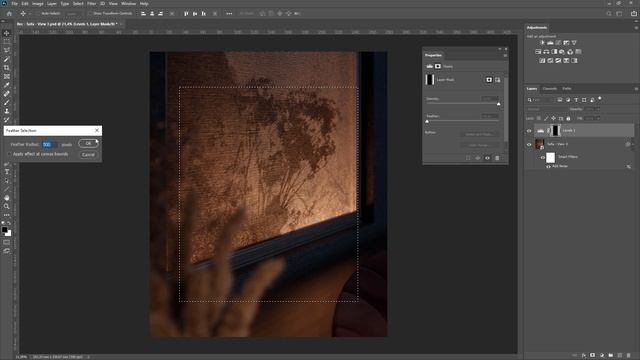Click the Feather Radius input field

pos(50,144)
